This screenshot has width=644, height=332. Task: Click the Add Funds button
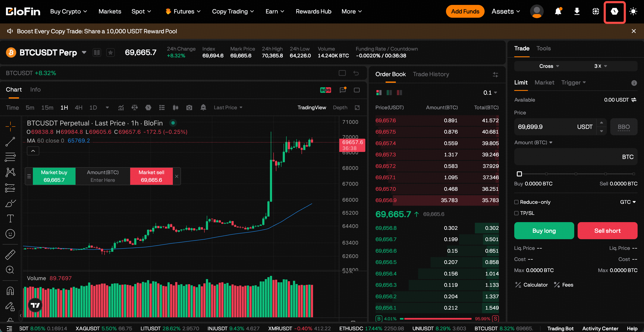(465, 11)
